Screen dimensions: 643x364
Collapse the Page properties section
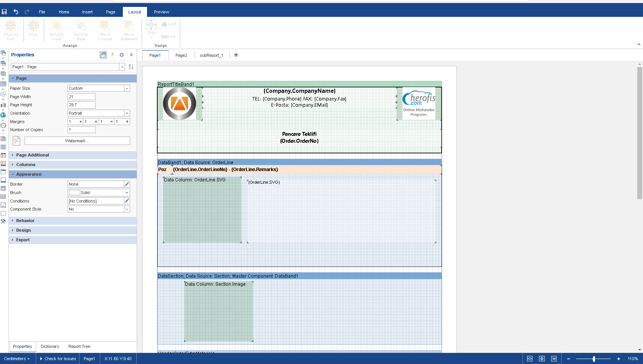pos(73,78)
